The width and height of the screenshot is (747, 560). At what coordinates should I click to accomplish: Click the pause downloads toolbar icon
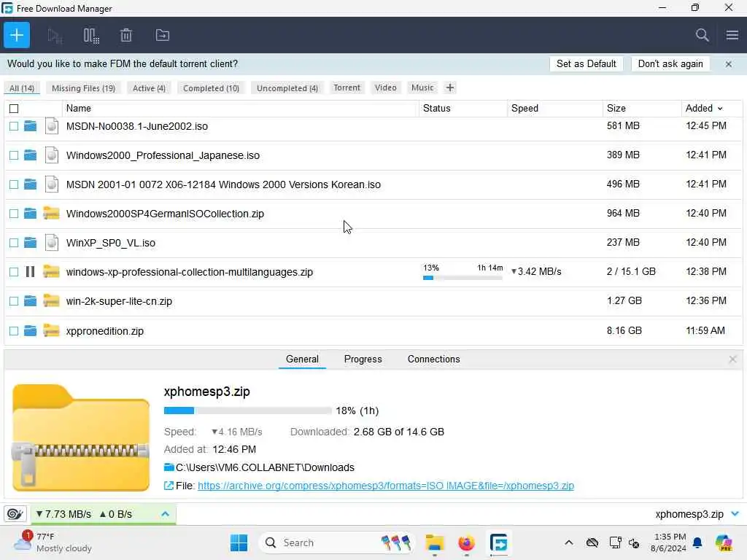[91, 35]
